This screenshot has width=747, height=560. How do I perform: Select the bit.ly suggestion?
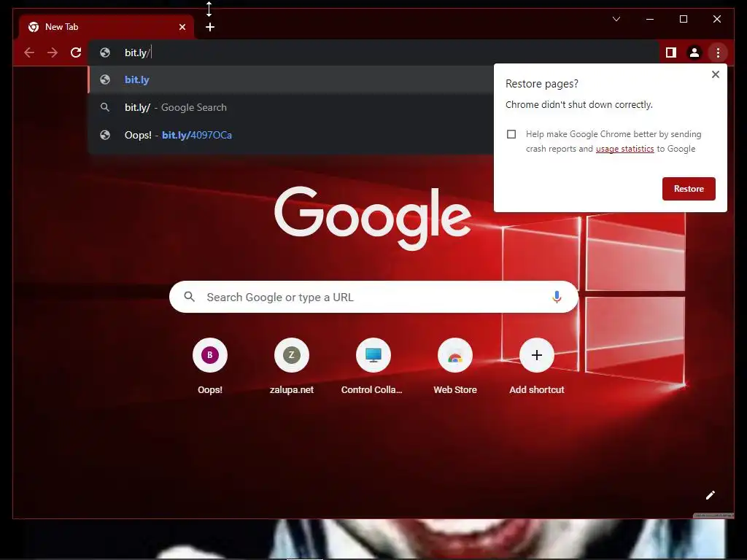290,79
